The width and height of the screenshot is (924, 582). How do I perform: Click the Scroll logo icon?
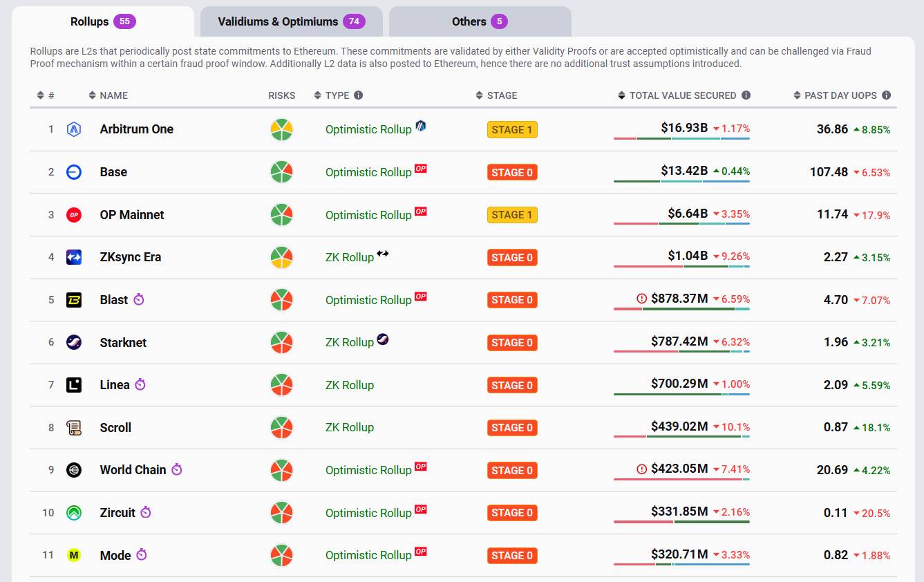74,428
